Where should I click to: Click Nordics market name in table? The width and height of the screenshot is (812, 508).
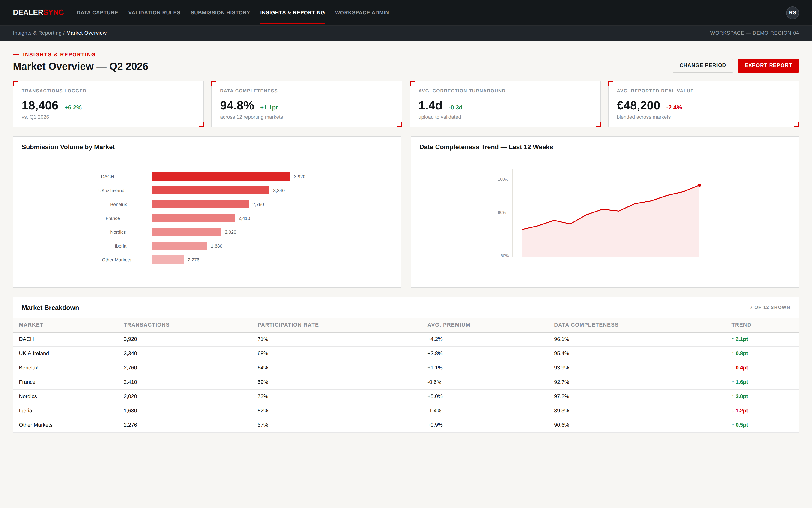[28, 396]
